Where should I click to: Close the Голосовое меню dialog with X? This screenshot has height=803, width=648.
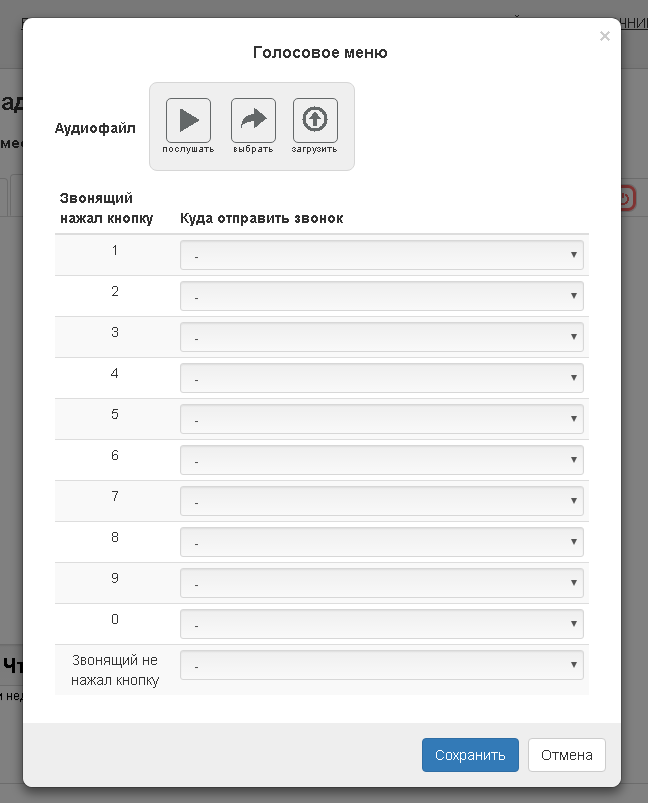click(x=604, y=36)
